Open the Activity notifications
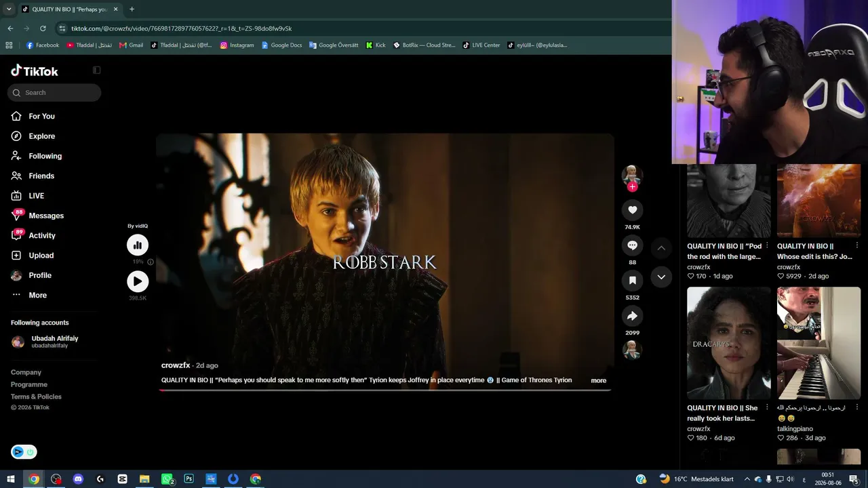Viewport: 868px width, 488px height. click(42, 236)
